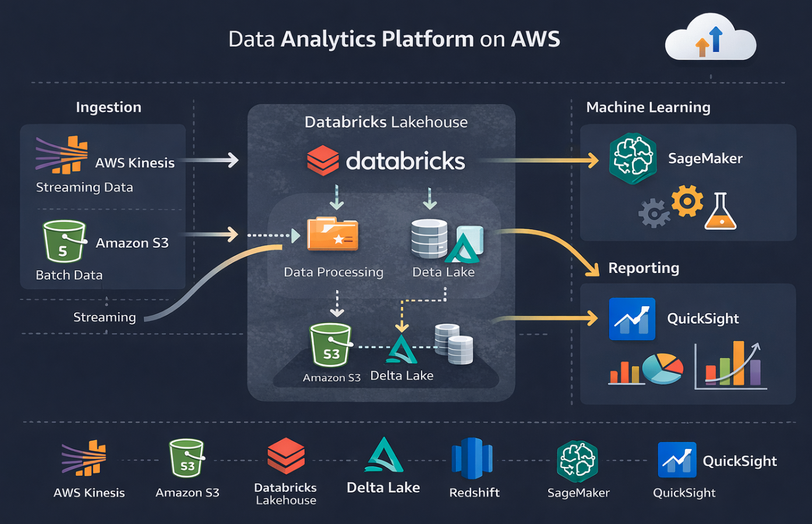
Task: Click the "Ingestion" section heading
Action: pyautogui.click(x=108, y=107)
